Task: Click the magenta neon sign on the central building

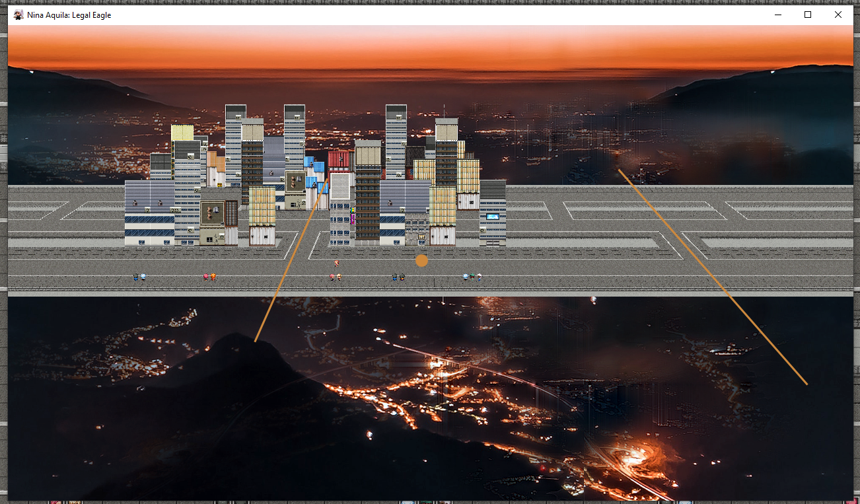Action: click(353, 219)
